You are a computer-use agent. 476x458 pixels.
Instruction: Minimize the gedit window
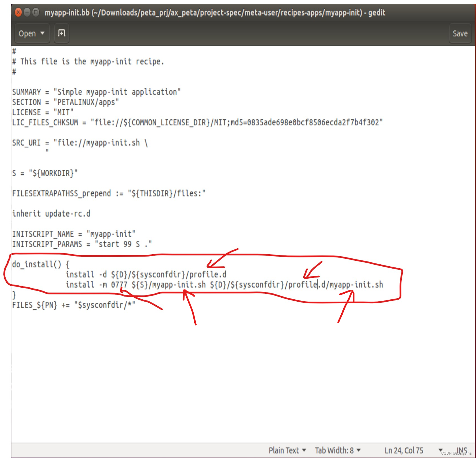[27, 12]
